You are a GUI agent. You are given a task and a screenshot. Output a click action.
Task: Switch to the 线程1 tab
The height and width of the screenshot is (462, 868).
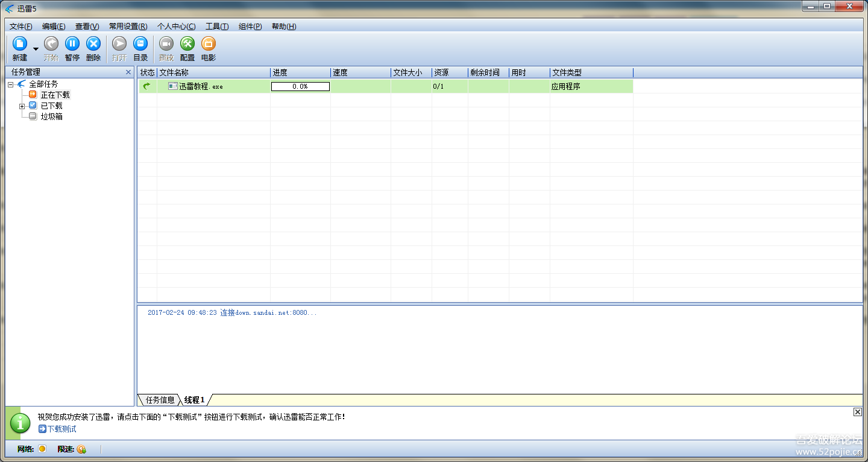(x=195, y=400)
